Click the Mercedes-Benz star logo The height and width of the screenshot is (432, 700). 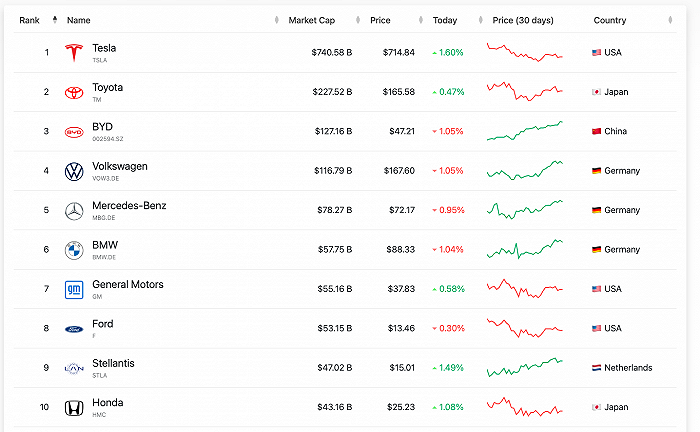(73, 210)
